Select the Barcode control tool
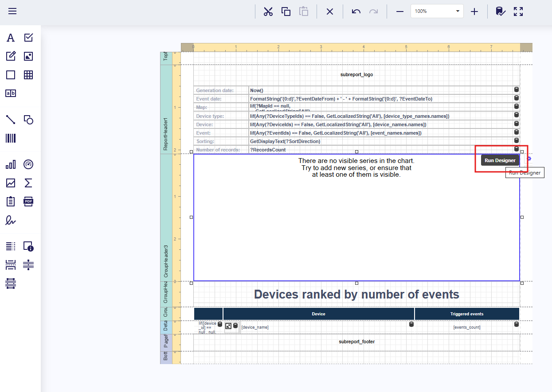This screenshot has width=552, height=392. pos(11,139)
